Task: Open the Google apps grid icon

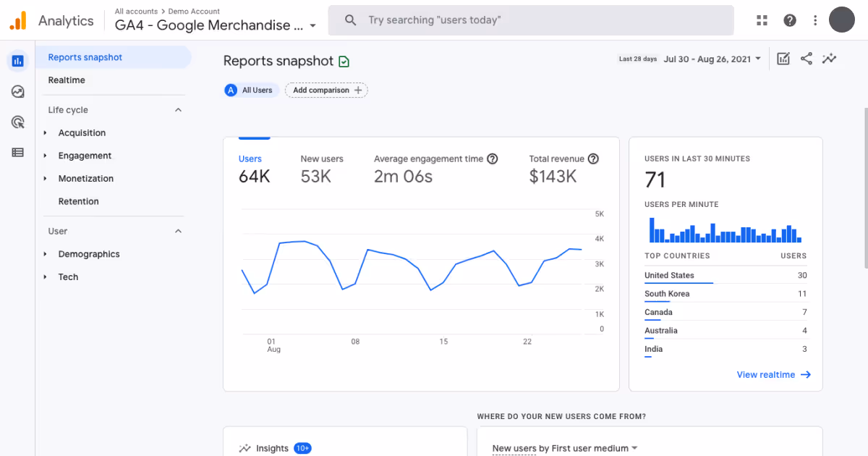Action: [x=762, y=20]
